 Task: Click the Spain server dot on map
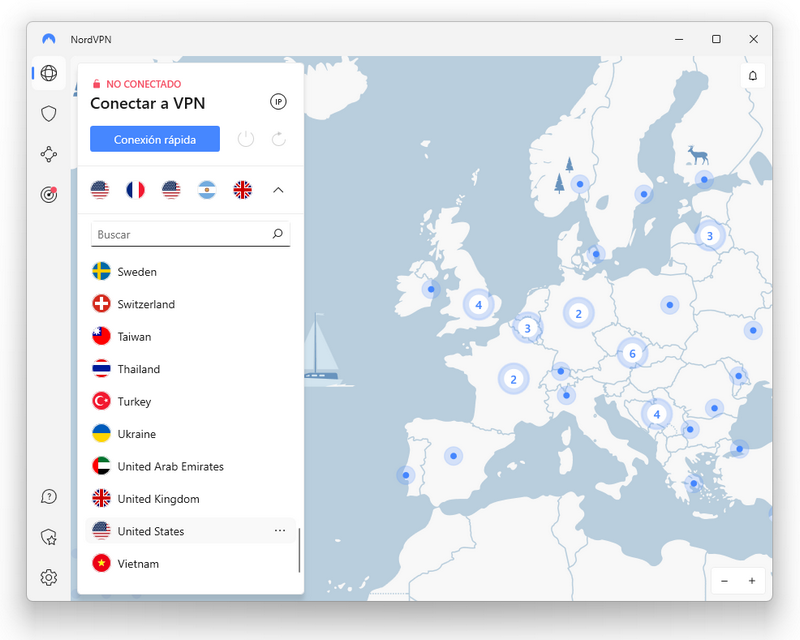(x=454, y=455)
